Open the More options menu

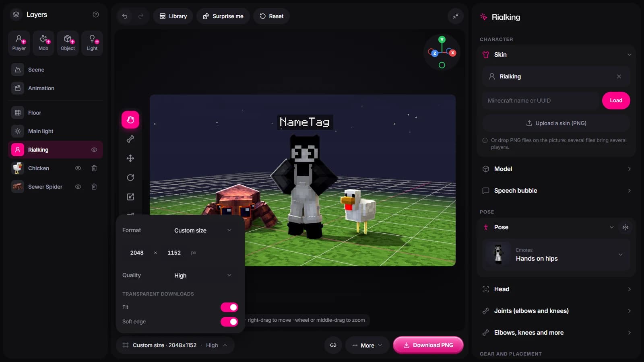(x=367, y=345)
